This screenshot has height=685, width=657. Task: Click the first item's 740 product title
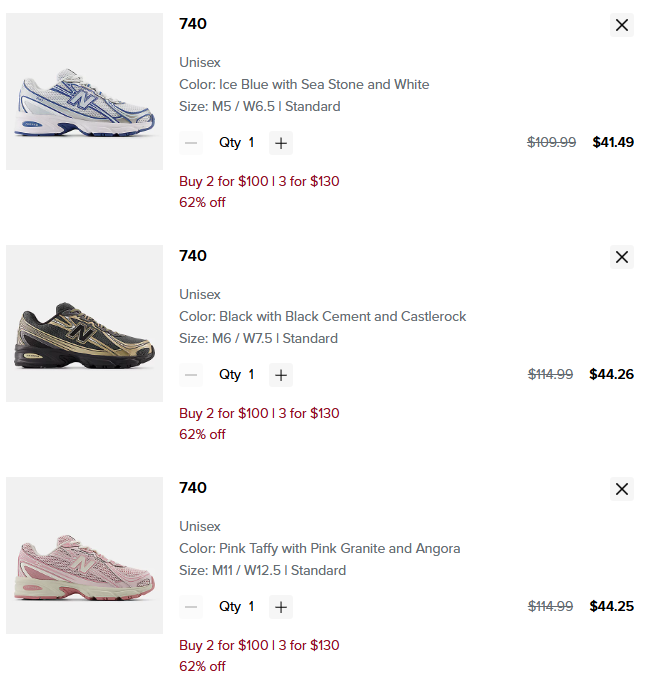193,24
